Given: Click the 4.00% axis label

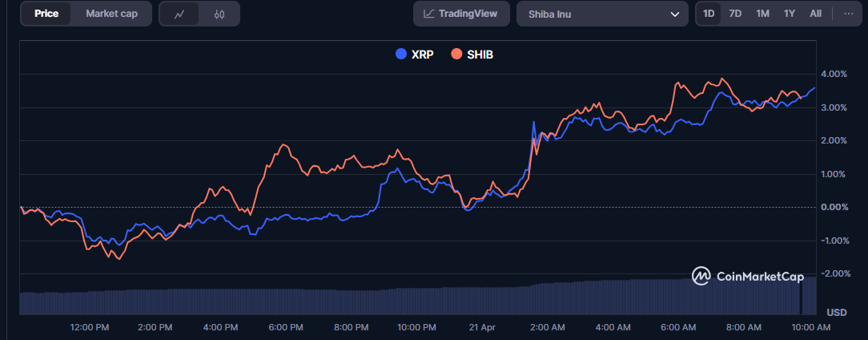Looking at the screenshot, I should (x=834, y=74).
